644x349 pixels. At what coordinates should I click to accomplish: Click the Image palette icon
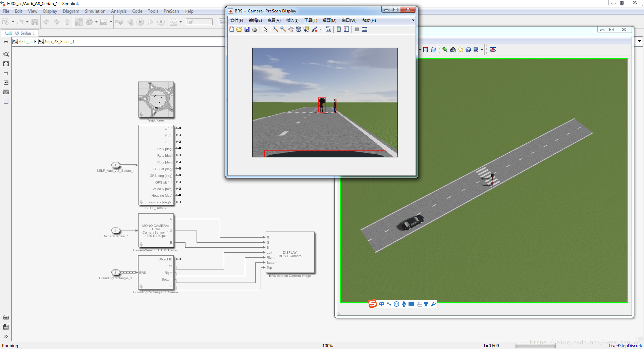coord(6,92)
